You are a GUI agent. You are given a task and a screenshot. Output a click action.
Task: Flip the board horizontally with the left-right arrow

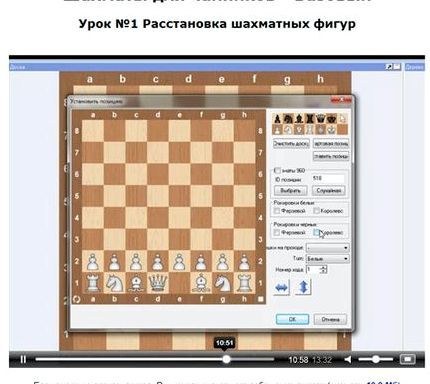(x=281, y=288)
